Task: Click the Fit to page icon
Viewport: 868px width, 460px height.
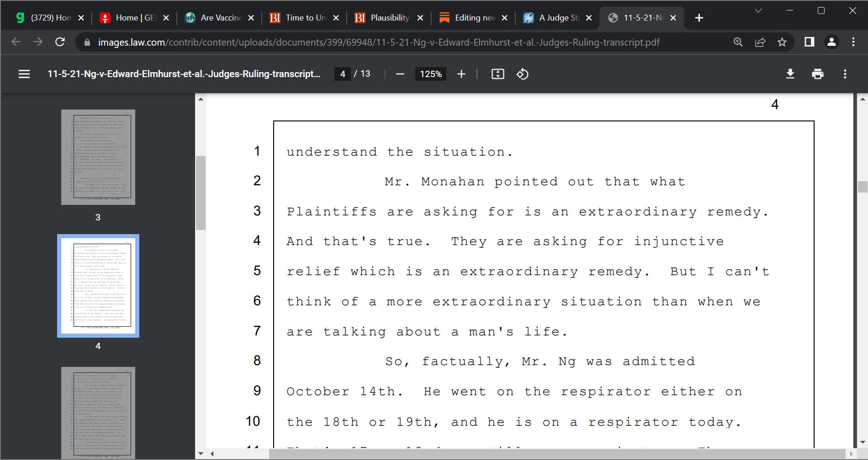Action: (498, 74)
